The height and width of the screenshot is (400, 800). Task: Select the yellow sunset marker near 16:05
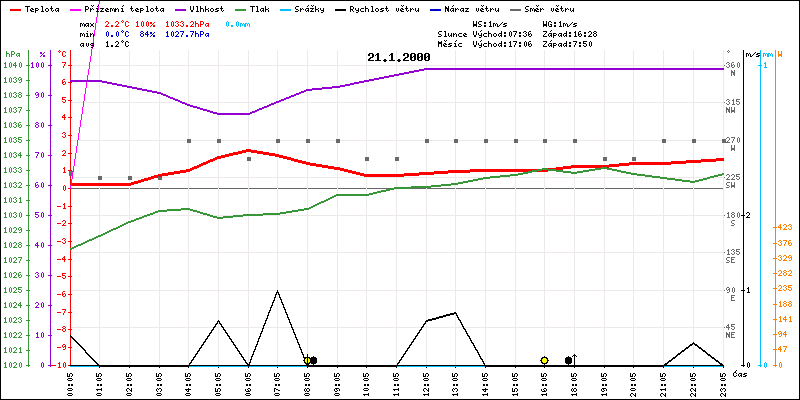(x=544, y=360)
